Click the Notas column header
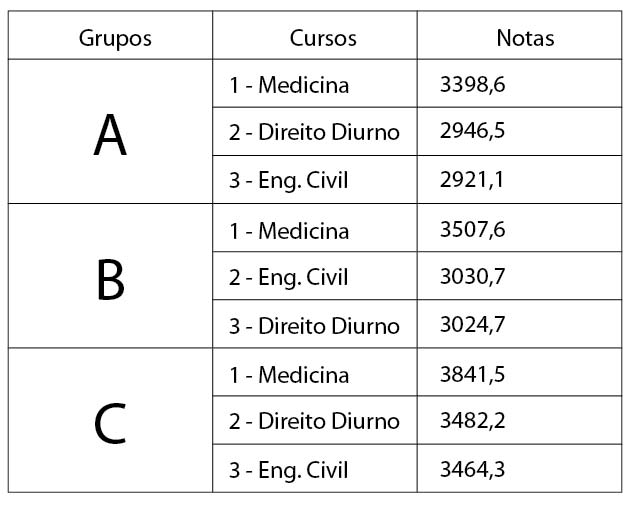The image size is (632, 506). (525, 38)
